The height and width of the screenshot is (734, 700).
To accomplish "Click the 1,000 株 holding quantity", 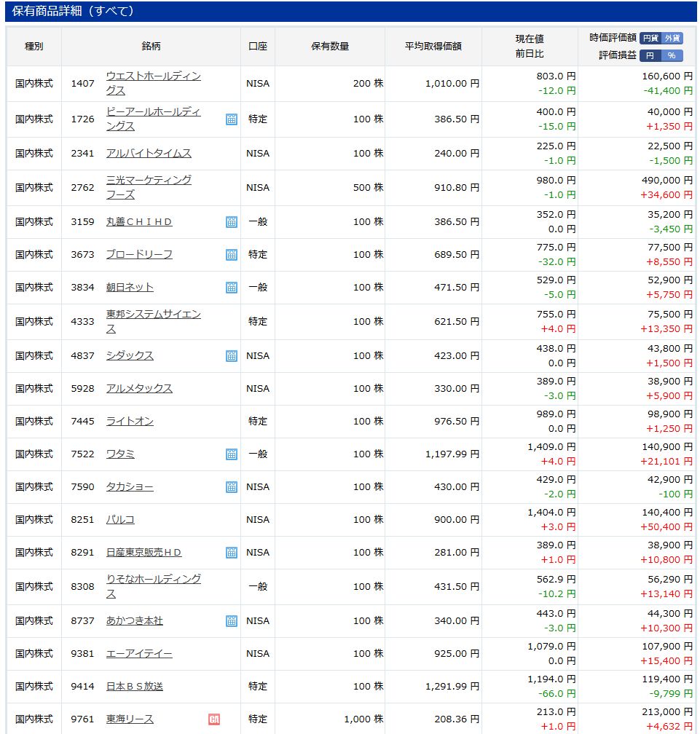I will tap(363, 719).
